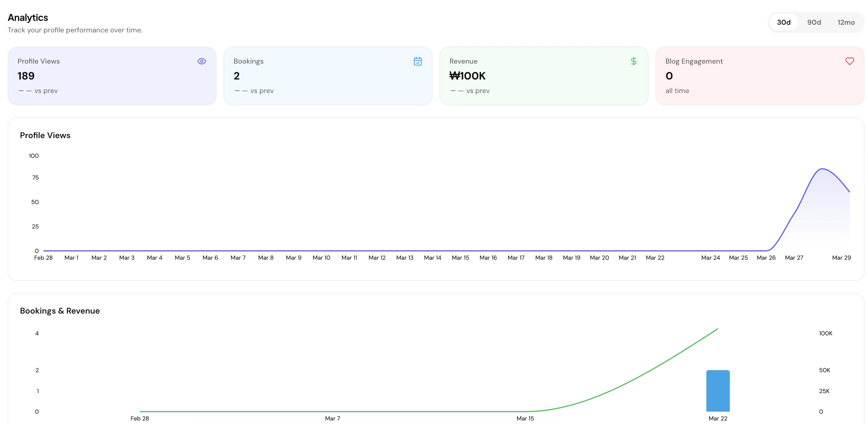Select the 30d time range
Viewport: 868px width, 424px height.
(x=784, y=22)
